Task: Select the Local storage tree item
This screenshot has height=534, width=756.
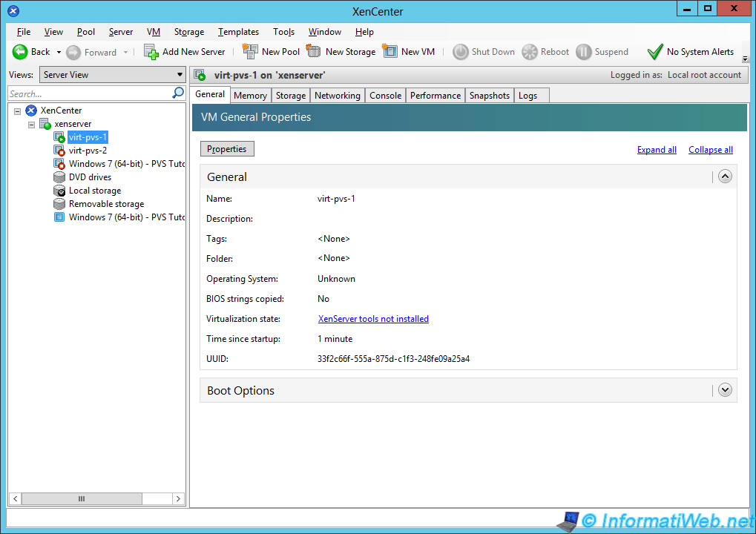Action: click(x=94, y=191)
